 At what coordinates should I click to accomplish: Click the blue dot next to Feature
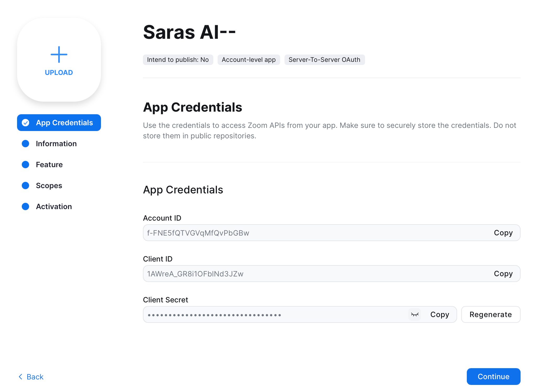coord(25,165)
